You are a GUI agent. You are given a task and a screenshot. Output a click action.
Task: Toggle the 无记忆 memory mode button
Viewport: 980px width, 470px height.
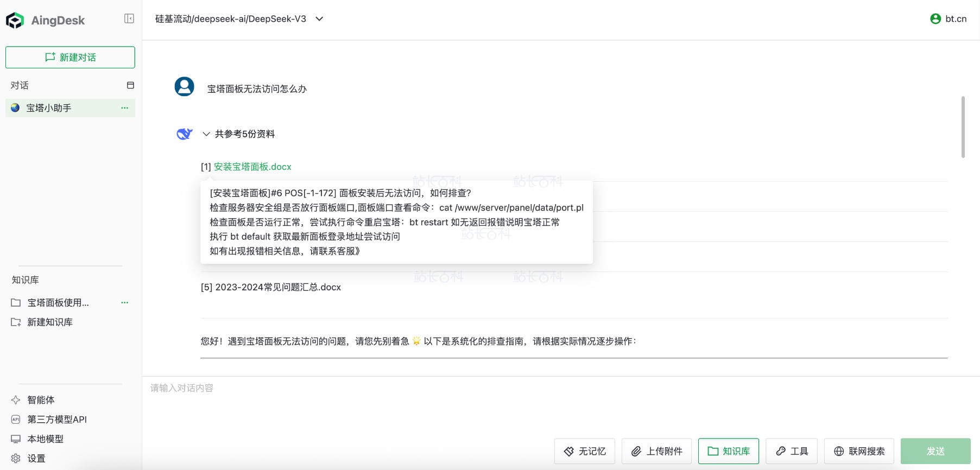point(585,451)
